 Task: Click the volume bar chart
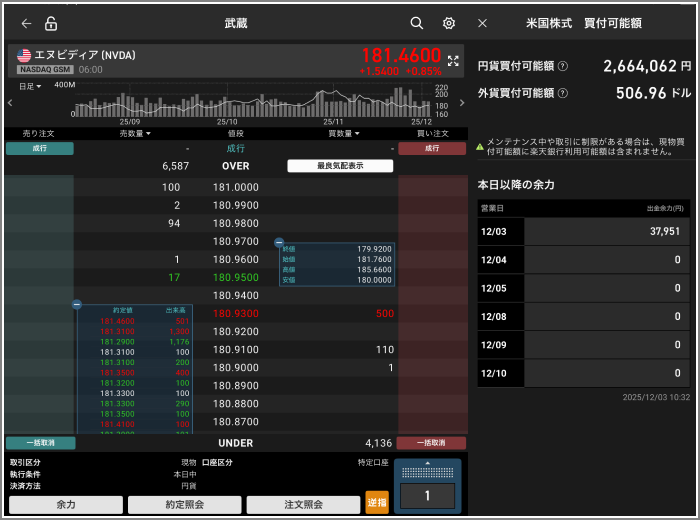253,102
